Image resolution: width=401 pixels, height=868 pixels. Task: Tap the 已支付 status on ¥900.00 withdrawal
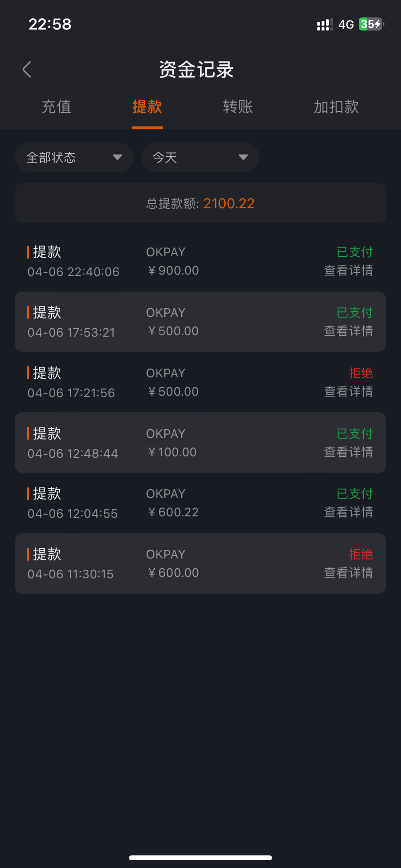click(355, 252)
